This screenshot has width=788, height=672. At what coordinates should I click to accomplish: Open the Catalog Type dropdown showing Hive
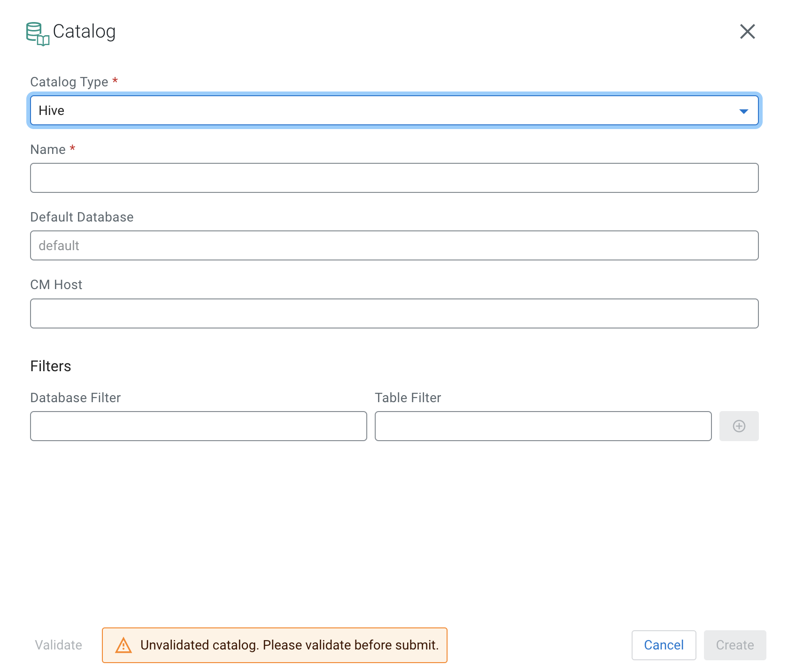[385, 111]
